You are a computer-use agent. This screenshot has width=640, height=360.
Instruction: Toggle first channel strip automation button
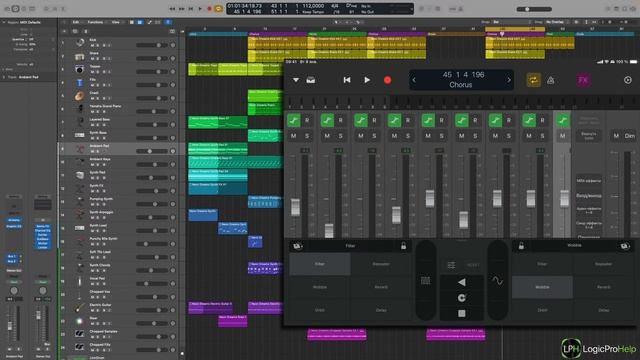[x=293, y=120]
